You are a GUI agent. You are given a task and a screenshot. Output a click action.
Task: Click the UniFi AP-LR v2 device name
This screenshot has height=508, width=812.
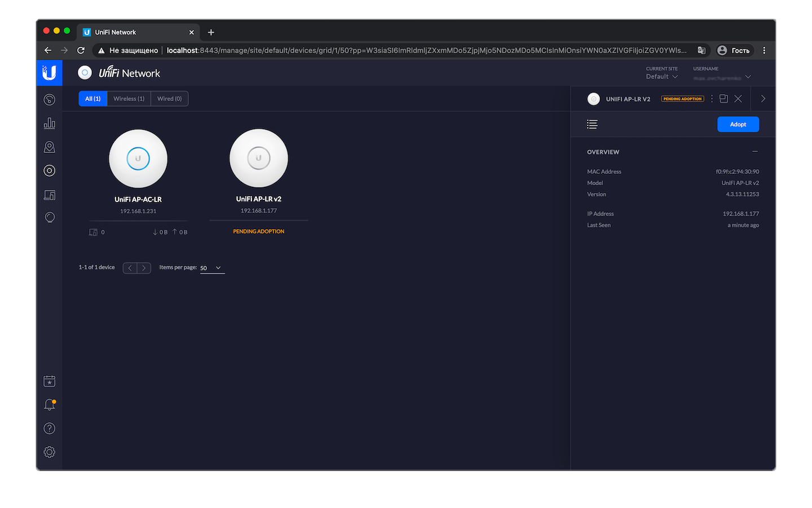259,199
